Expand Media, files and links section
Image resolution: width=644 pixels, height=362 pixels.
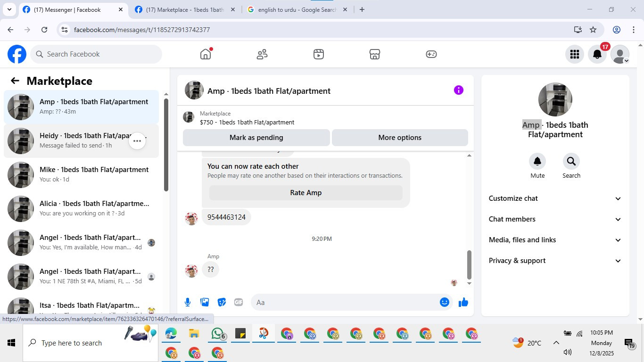[555, 240]
